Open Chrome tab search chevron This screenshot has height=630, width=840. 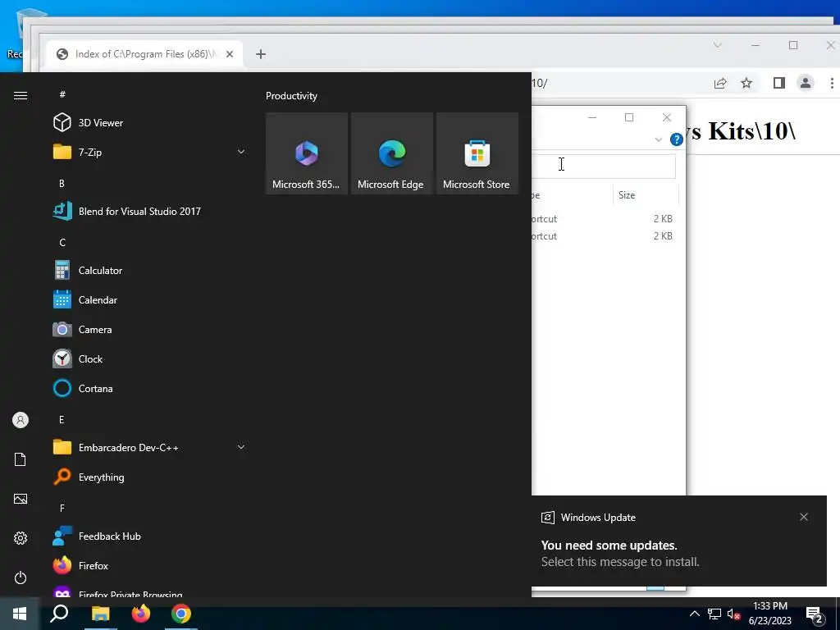pos(717,45)
